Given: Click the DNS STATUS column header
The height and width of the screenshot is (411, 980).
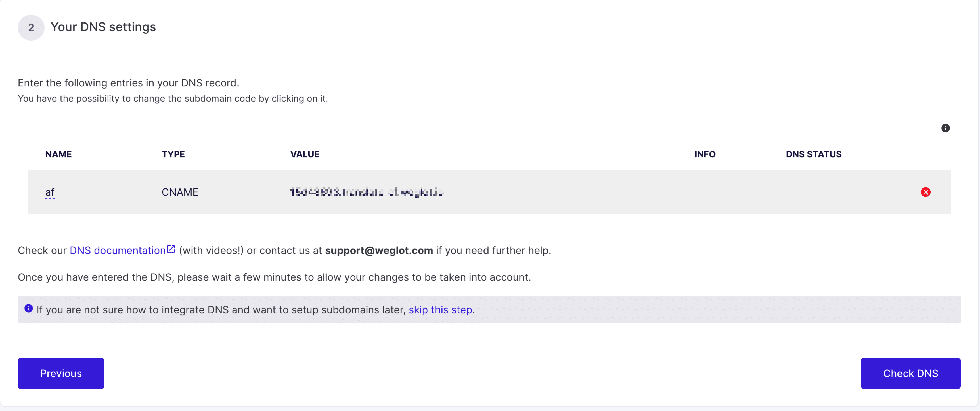Looking at the screenshot, I should tap(813, 154).
